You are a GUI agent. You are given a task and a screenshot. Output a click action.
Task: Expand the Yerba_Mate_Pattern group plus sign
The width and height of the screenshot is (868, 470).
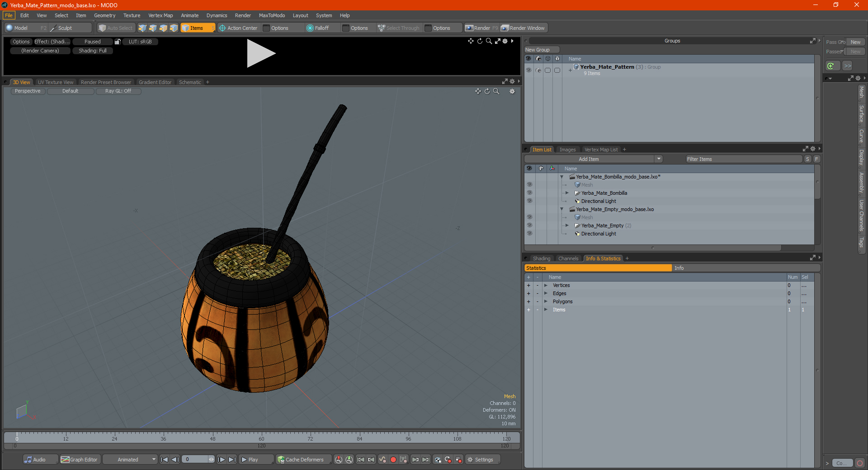570,70
